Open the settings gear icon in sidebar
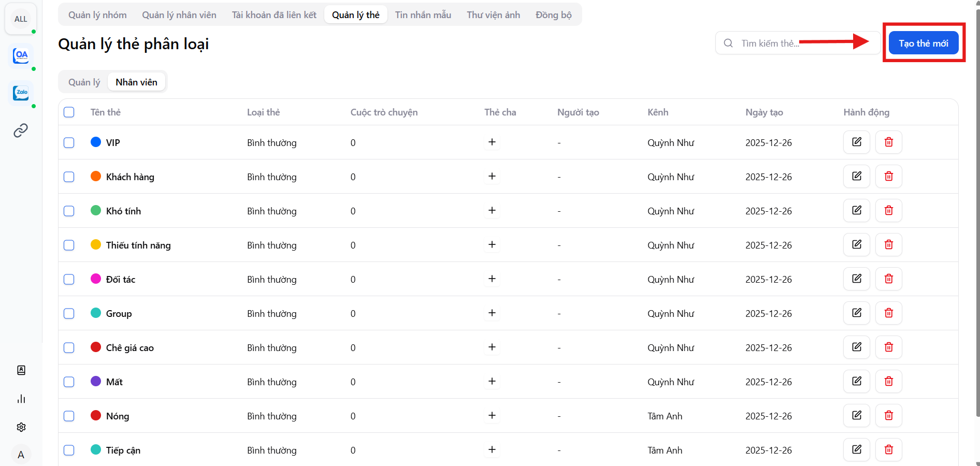980x466 pixels. [x=21, y=427]
